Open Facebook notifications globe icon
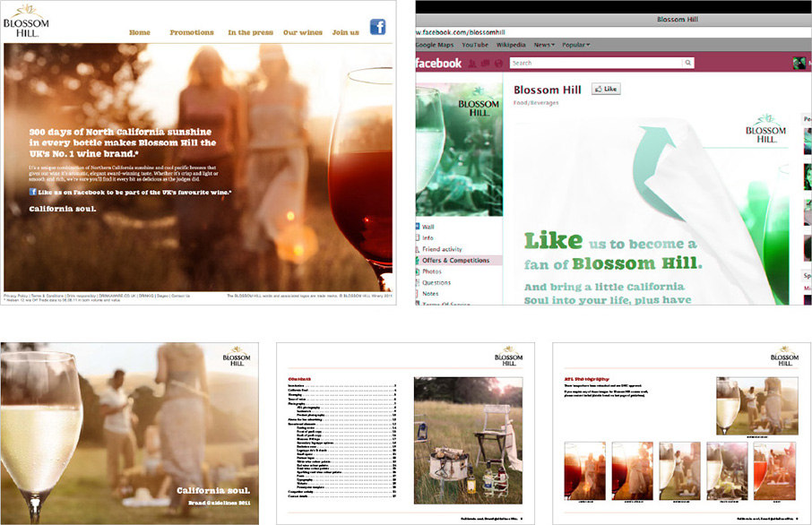 [497, 64]
